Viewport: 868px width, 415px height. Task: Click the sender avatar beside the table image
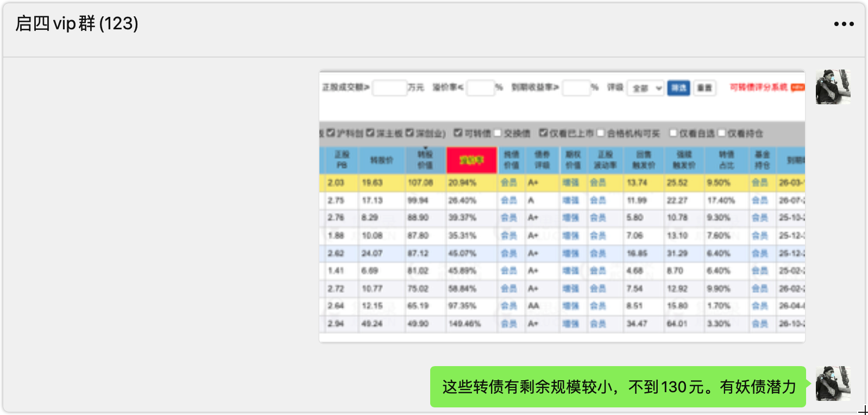tap(833, 87)
